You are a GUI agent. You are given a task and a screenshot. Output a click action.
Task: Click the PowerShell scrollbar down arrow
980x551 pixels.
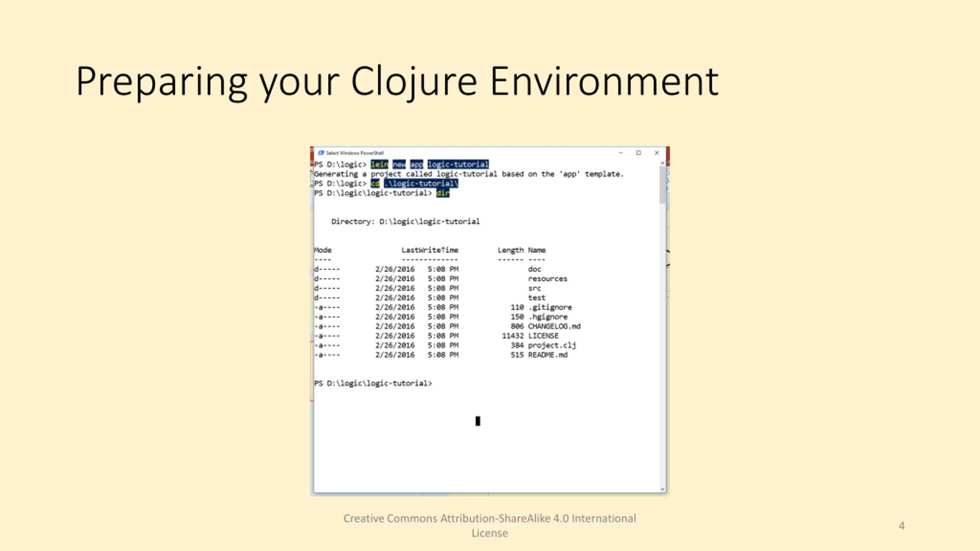click(x=663, y=489)
